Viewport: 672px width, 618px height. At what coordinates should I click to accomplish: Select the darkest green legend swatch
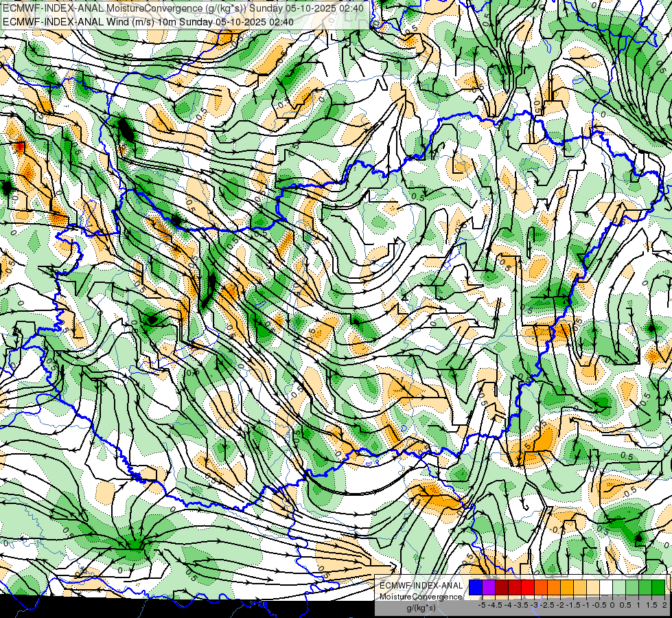[658, 588]
